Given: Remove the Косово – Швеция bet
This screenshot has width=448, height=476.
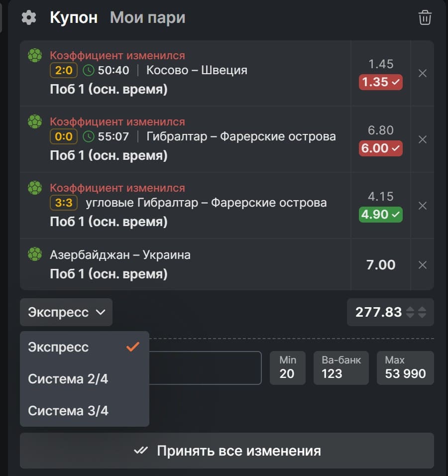Looking at the screenshot, I should pyautogui.click(x=423, y=73).
